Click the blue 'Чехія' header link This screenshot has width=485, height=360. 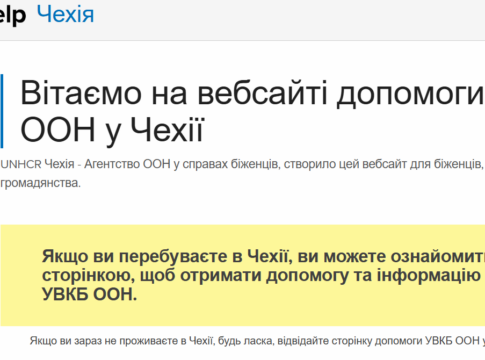click(x=65, y=15)
